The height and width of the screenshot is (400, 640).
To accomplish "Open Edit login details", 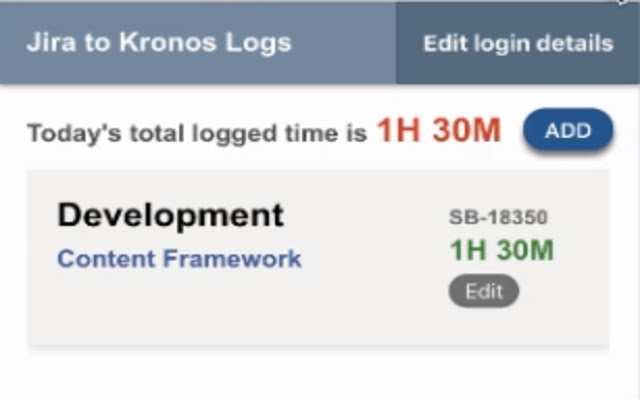I will pos(518,43).
